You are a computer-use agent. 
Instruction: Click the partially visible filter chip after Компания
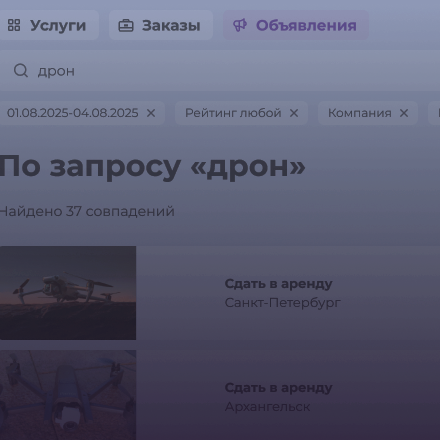coord(434,113)
